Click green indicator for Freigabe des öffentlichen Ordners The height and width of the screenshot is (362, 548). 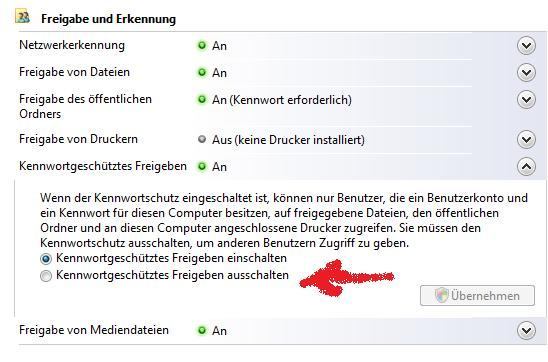pos(202,99)
